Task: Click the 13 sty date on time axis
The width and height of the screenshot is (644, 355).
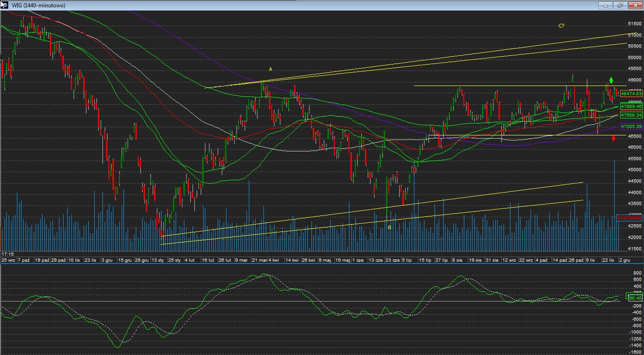Action: pos(158,260)
